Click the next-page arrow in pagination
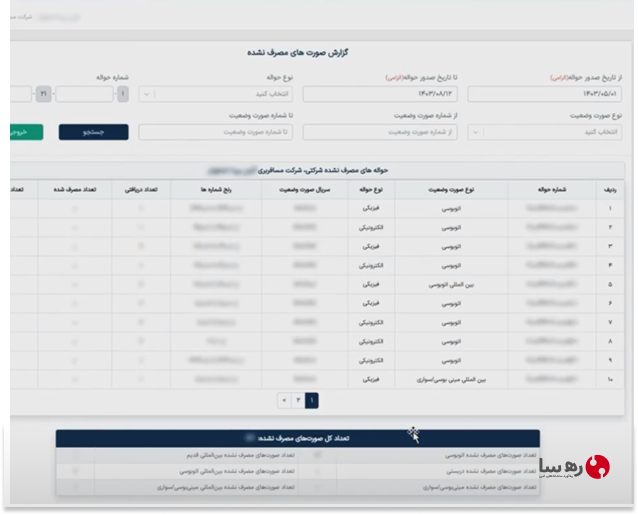 pos(284,400)
